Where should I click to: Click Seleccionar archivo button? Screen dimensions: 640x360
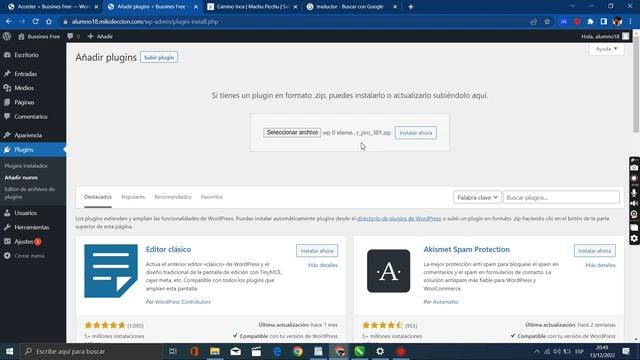tap(292, 133)
